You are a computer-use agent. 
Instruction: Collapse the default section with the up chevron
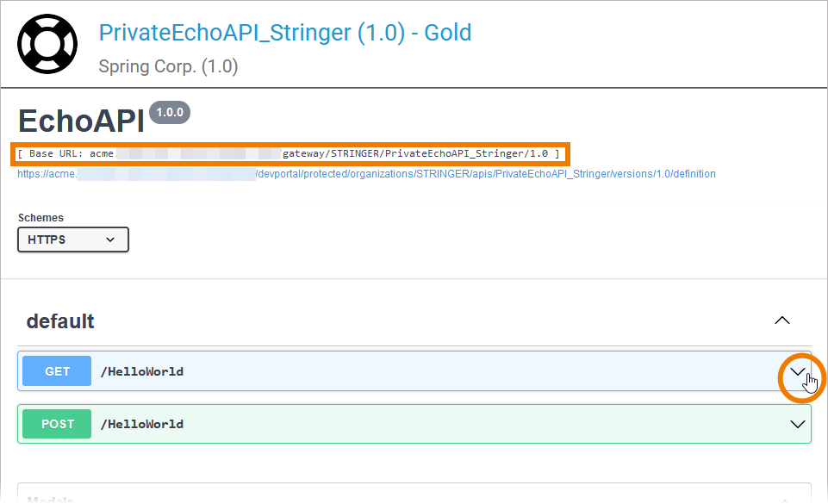pos(781,320)
